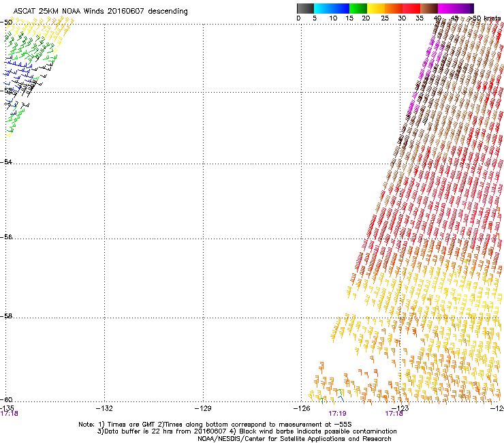504x443 pixels.
Task: Click the -56 latitude axis label
Action: (6, 236)
